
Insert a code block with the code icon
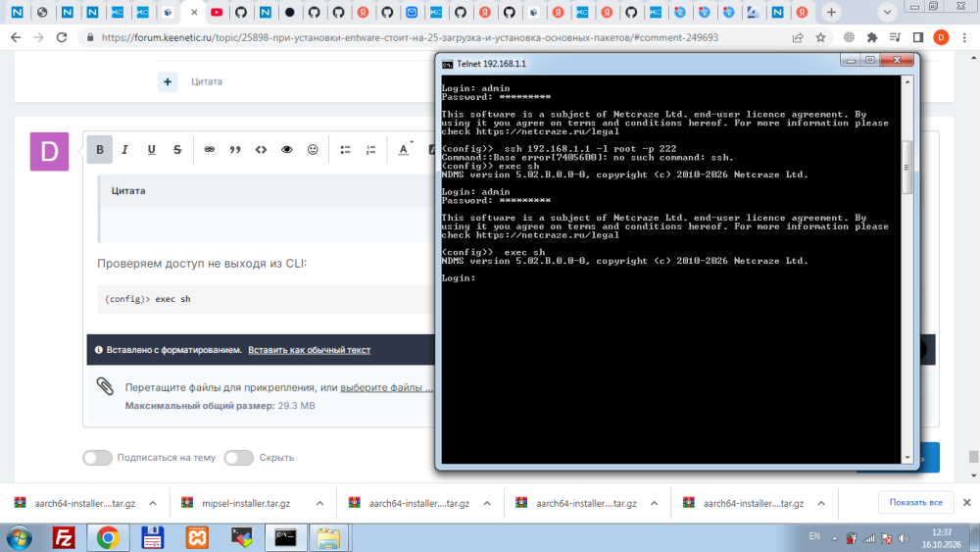point(262,149)
